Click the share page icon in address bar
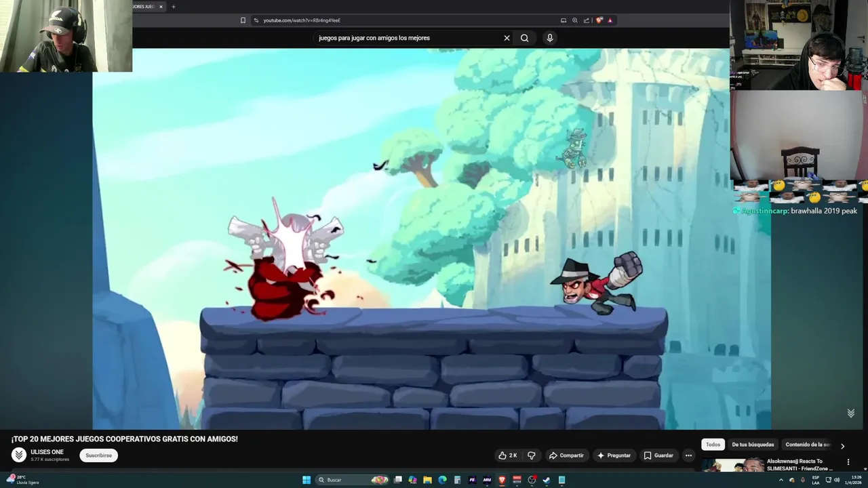The image size is (868, 488). 587,20
